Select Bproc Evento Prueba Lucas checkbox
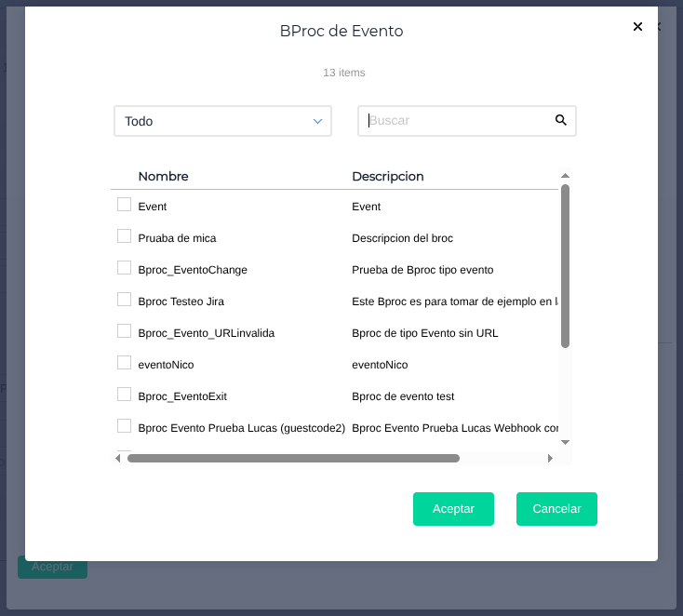The height and width of the screenshot is (616, 683). coord(124,425)
